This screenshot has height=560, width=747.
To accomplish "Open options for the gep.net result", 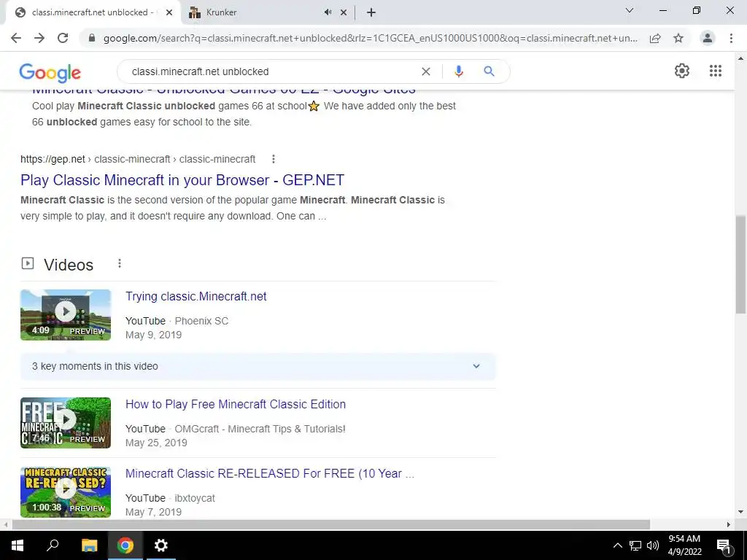I will (274, 159).
